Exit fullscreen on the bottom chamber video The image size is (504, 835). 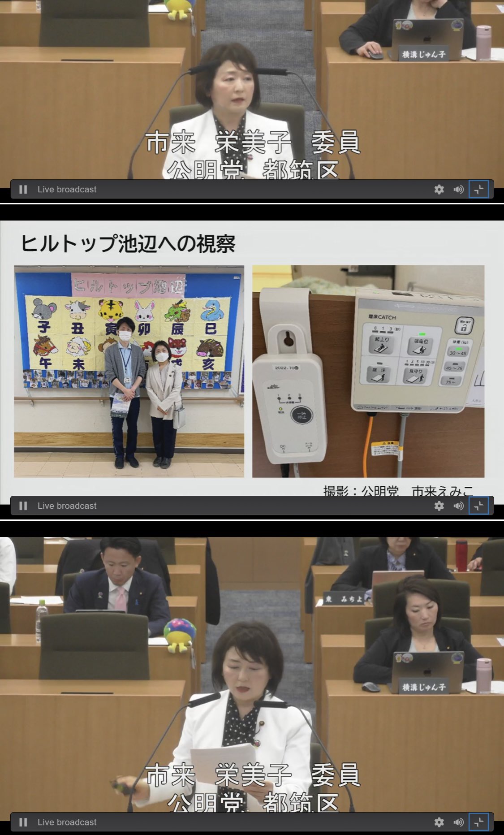coord(478,822)
